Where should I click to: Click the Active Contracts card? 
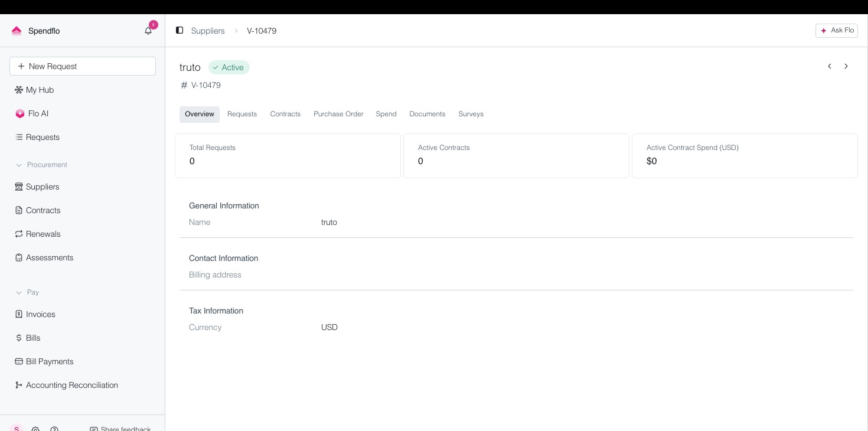(x=516, y=155)
